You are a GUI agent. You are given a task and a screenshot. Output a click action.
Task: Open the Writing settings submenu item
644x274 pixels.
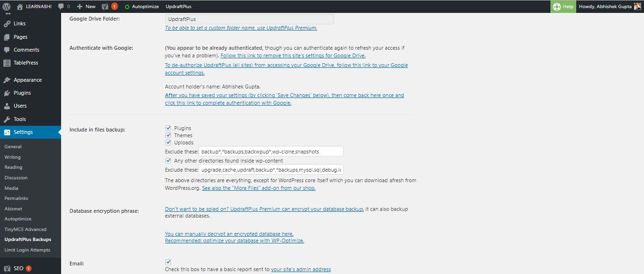13,157
